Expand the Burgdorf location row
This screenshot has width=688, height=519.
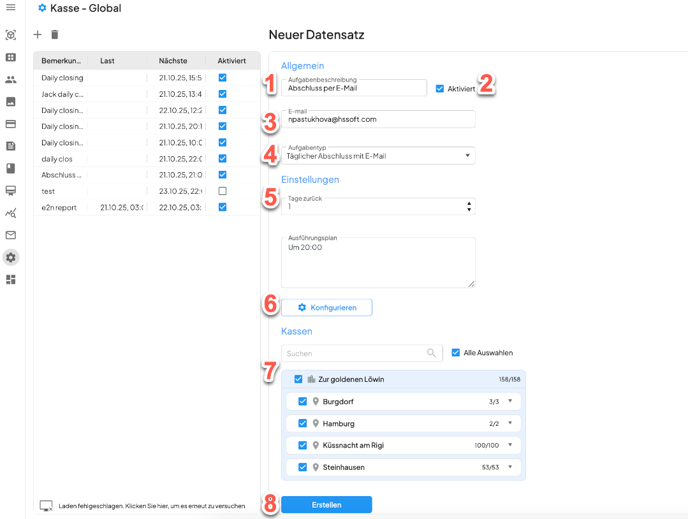[x=510, y=402]
